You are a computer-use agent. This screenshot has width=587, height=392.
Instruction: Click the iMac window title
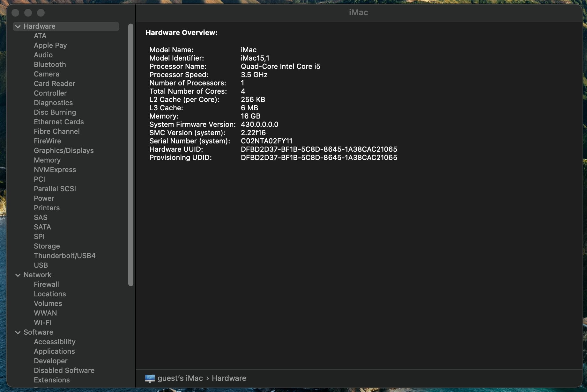point(359,12)
